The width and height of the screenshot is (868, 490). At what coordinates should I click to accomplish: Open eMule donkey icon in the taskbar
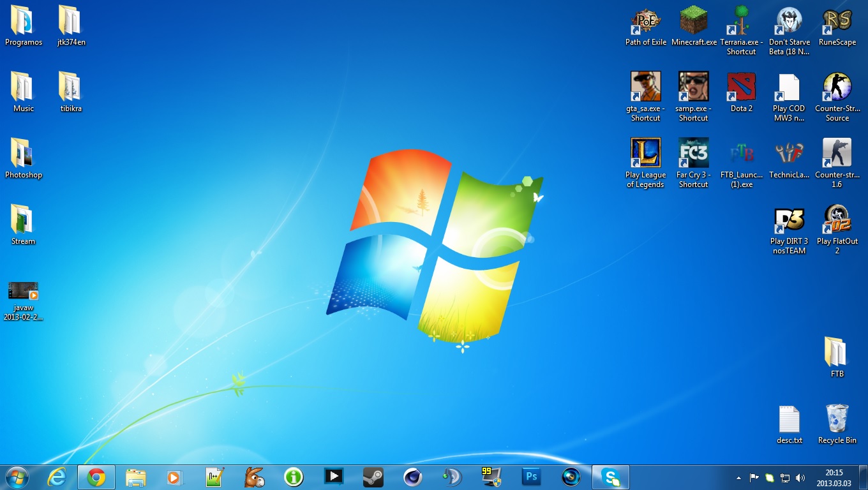click(254, 477)
